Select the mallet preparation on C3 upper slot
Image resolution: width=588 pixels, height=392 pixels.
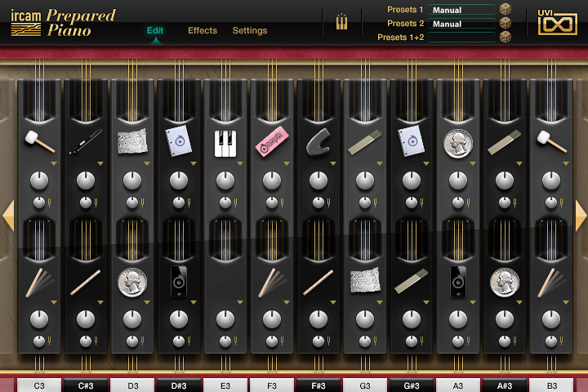(x=40, y=142)
